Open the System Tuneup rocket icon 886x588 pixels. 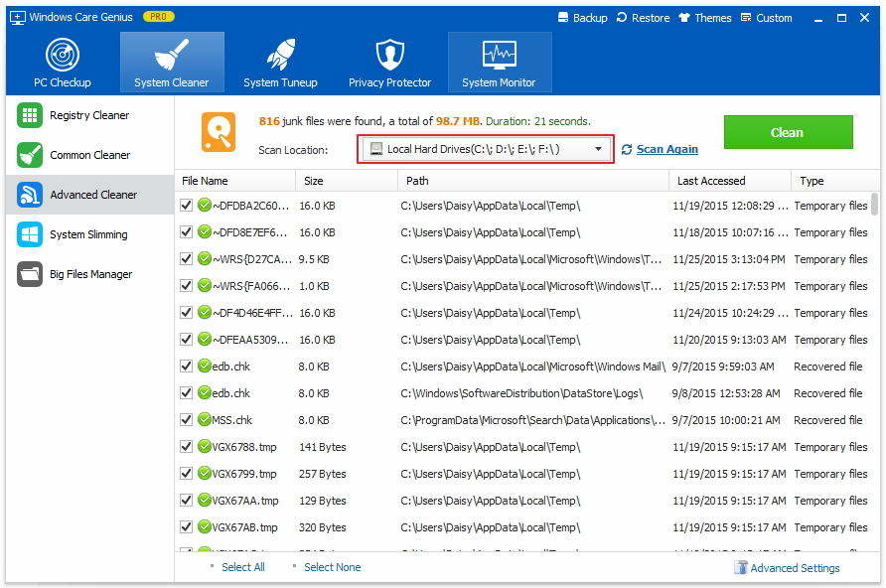click(x=280, y=55)
